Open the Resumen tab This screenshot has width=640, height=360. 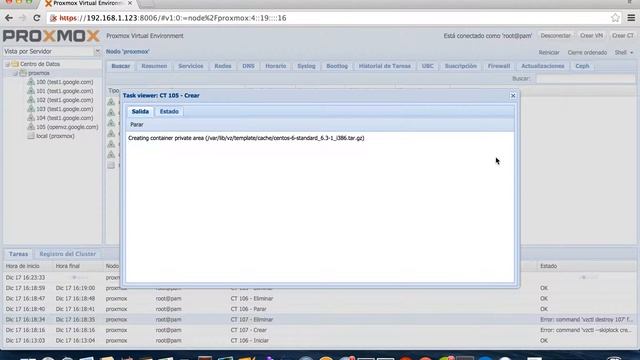[154, 66]
